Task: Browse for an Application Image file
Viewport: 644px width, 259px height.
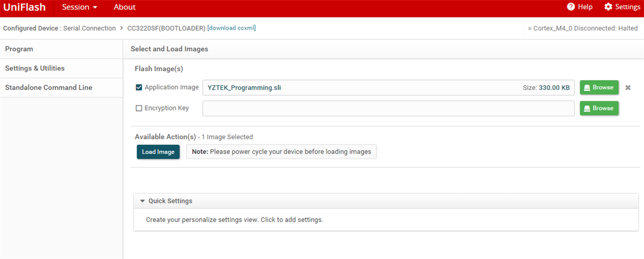Action: pyautogui.click(x=599, y=87)
